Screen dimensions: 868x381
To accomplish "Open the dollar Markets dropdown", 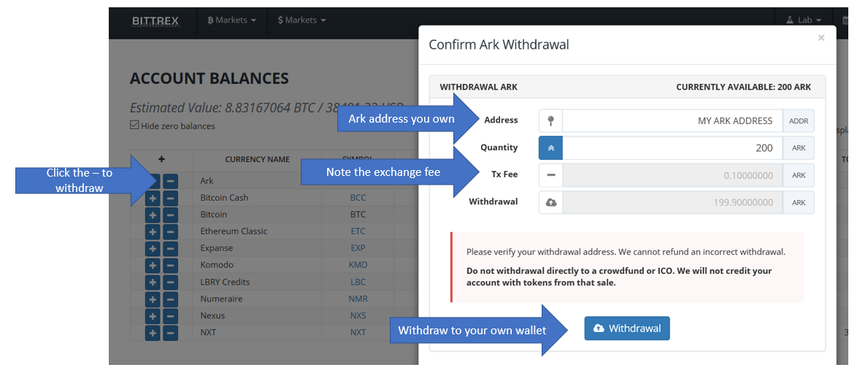I will coord(302,20).
